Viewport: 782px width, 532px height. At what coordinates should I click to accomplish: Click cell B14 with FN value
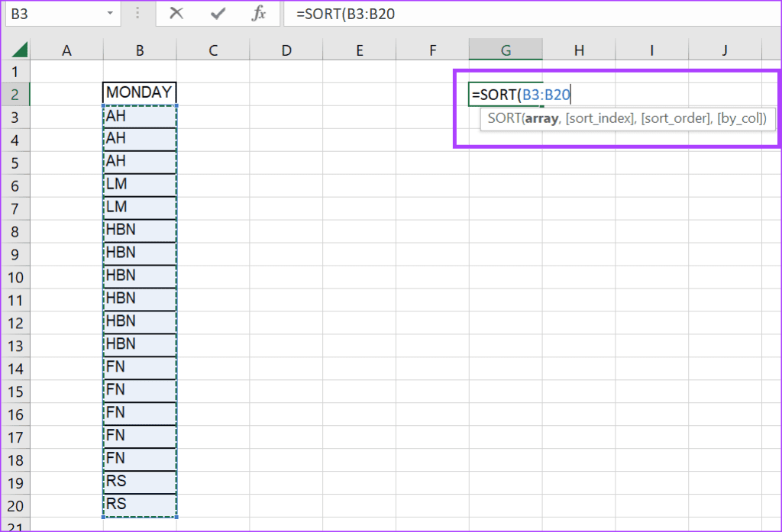click(140, 367)
